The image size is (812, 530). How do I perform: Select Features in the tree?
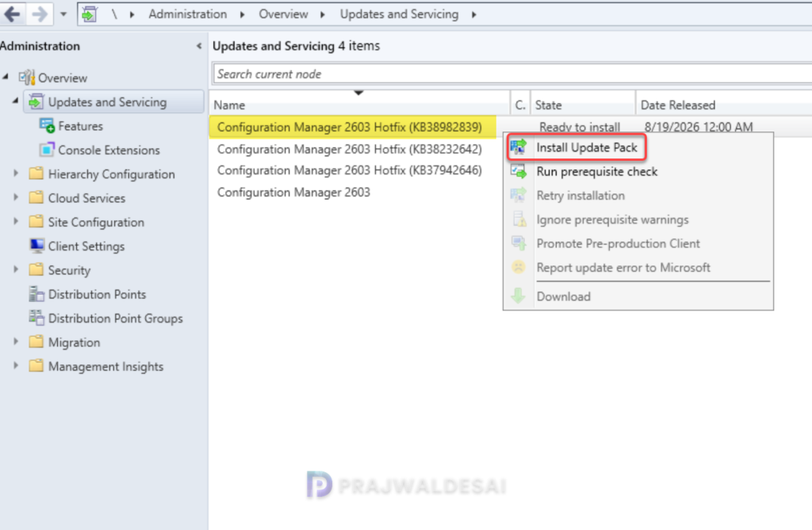tap(80, 126)
